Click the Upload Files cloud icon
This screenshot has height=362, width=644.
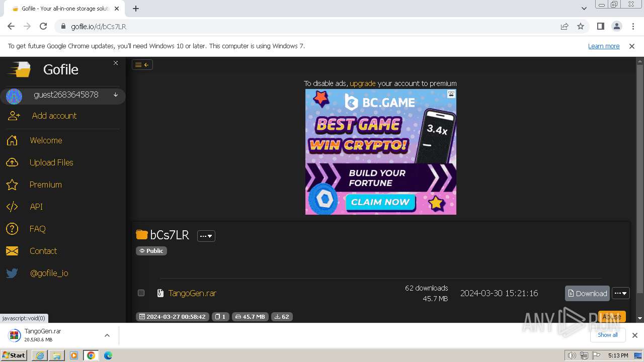[x=12, y=162]
